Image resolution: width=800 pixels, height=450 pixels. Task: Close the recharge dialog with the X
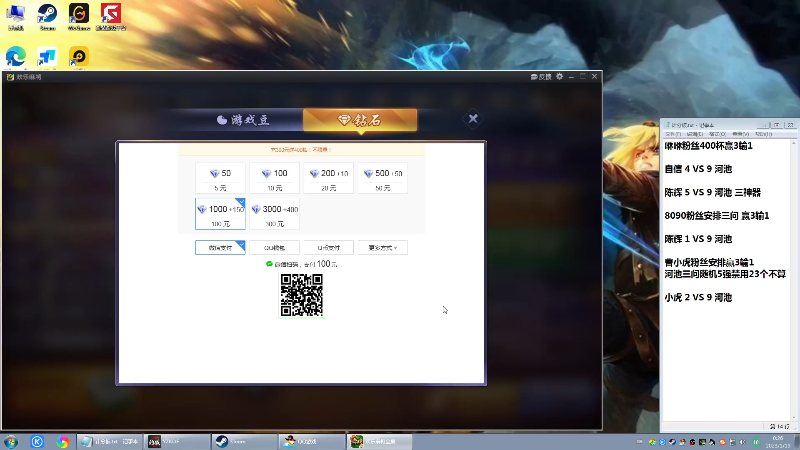click(x=473, y=119)
